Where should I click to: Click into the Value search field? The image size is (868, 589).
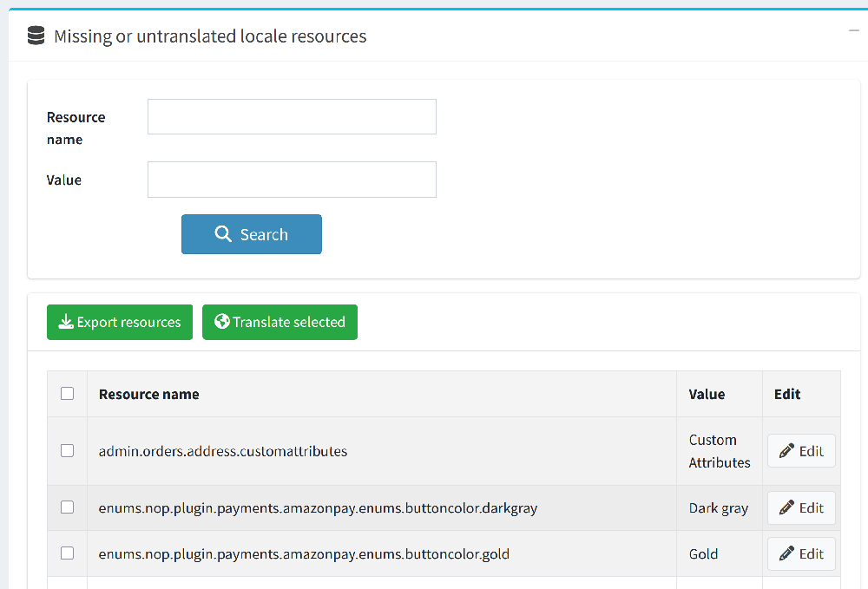292,180
